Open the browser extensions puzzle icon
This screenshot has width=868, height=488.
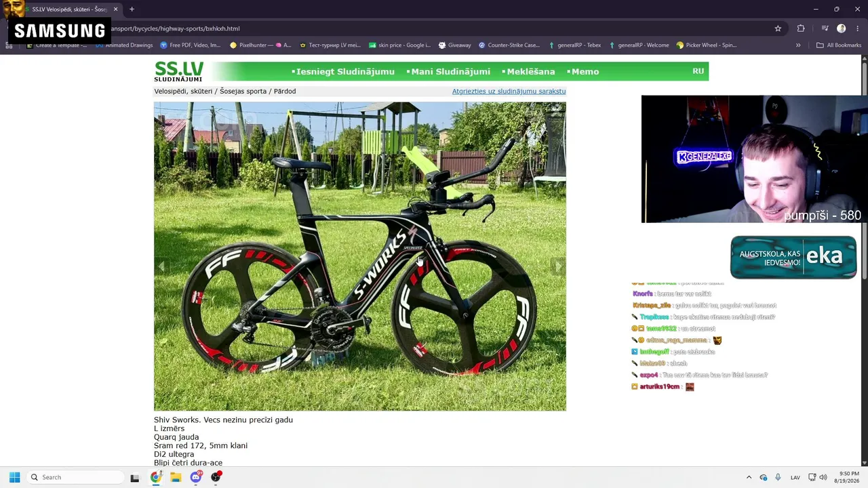click(801, 28)
